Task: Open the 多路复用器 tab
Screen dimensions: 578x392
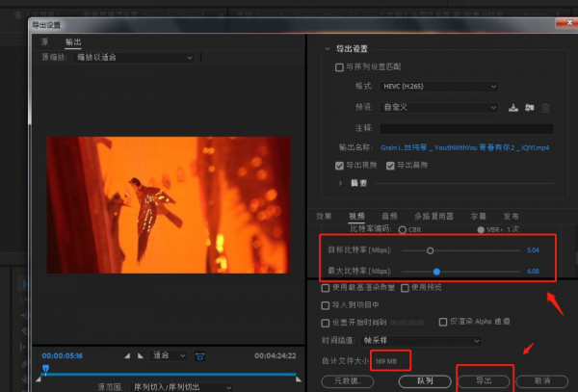Action: coord(433,217)
